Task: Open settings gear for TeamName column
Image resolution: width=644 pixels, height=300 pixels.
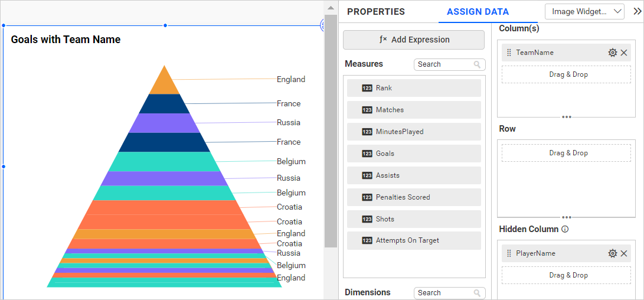Action: [613, 53]
